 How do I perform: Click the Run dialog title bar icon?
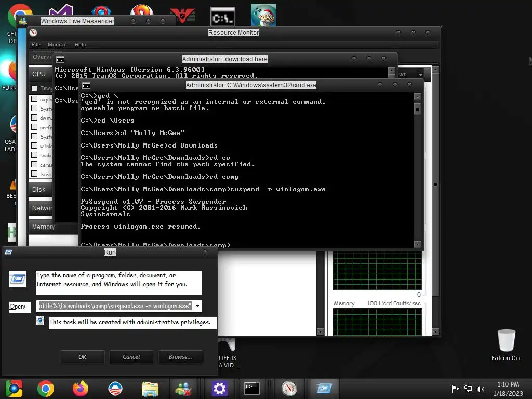[8, 252]
